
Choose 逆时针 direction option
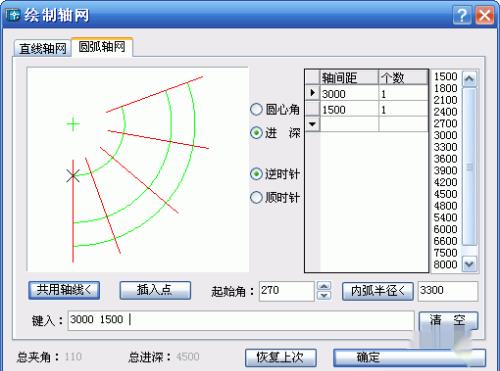point(256,174)
